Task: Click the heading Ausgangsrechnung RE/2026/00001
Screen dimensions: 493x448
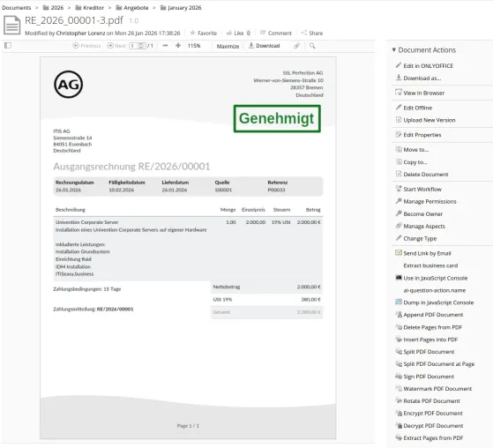Action: coord(131,167)
